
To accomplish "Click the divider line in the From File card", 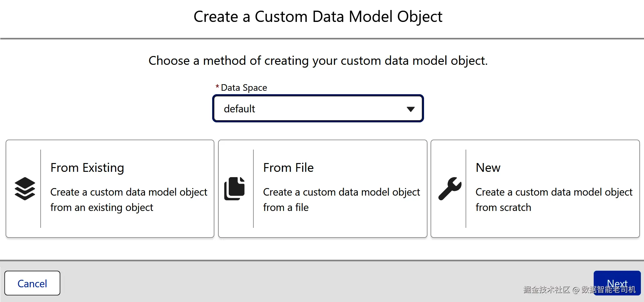I will [253, 188].
